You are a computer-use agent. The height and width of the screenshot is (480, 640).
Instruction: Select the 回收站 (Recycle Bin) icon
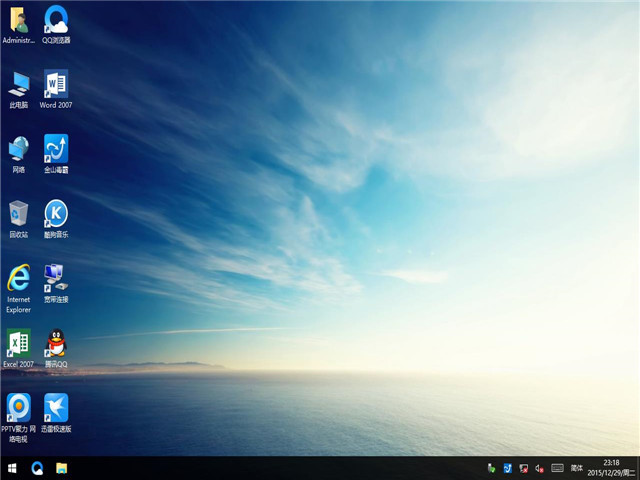19,213
